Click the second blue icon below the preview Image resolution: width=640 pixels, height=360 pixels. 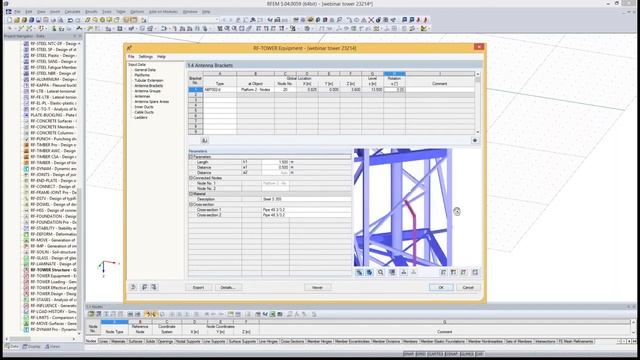(x=369, y=272)
